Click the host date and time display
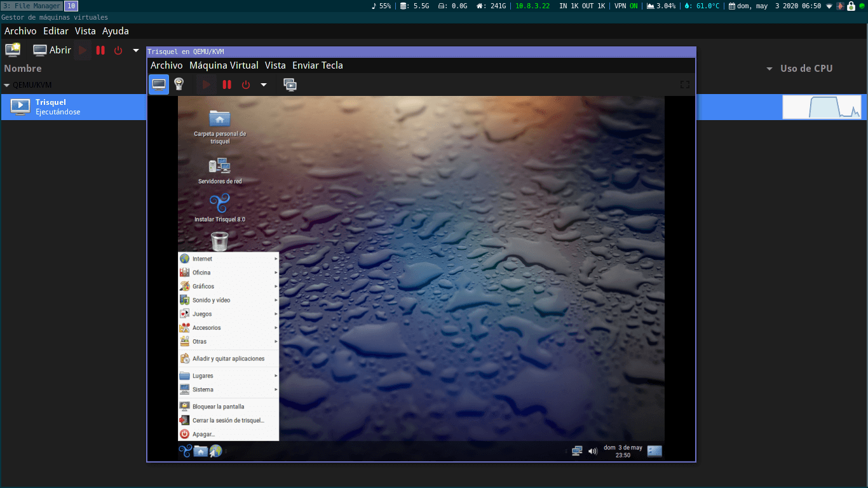Image resolution: width=868 pixels, height=488 pixels. point(775,6)
